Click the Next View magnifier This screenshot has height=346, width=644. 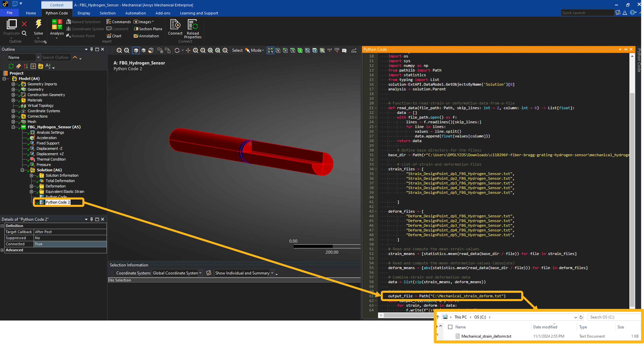(x=127, y=50)
